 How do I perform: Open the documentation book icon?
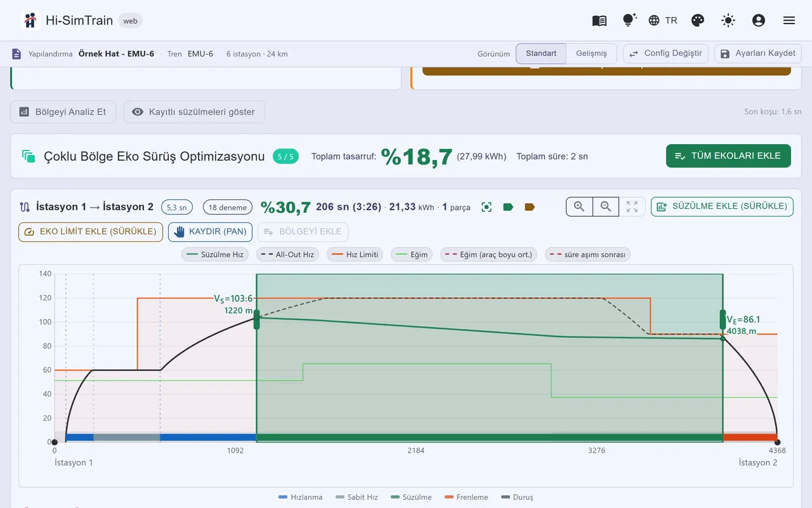pos(599,20)
